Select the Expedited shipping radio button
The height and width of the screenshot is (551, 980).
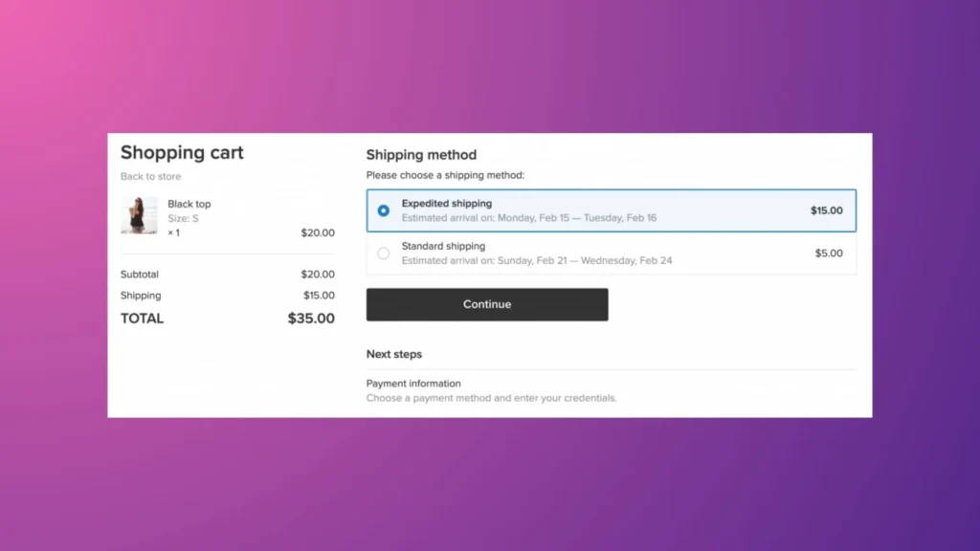384,209
